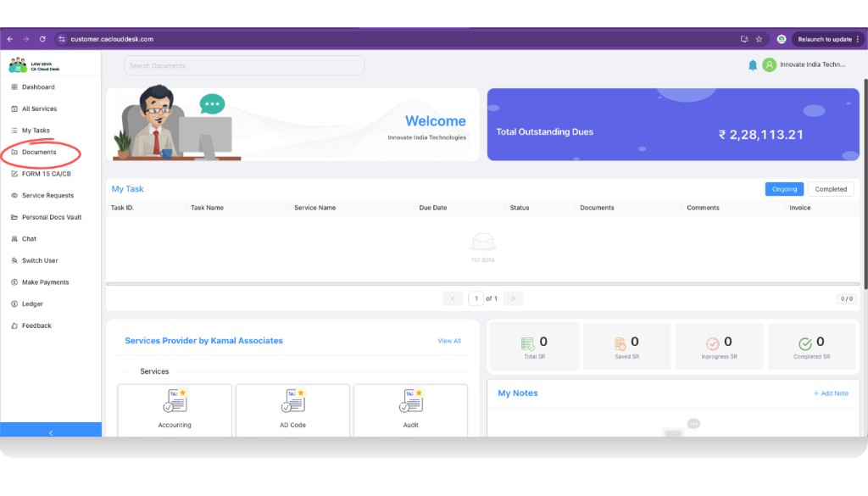Open next page with right pagination arrow
Screen dimensions: 868x496
[512, 298]
